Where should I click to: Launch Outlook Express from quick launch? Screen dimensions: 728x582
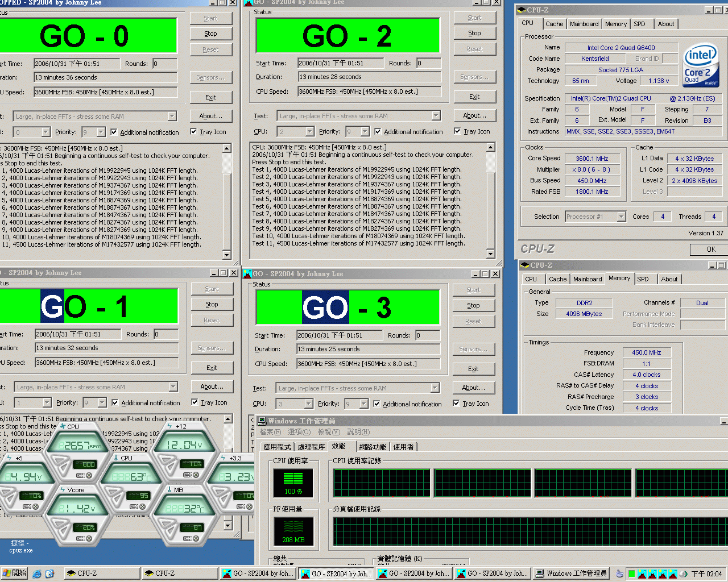click(49, 573)
